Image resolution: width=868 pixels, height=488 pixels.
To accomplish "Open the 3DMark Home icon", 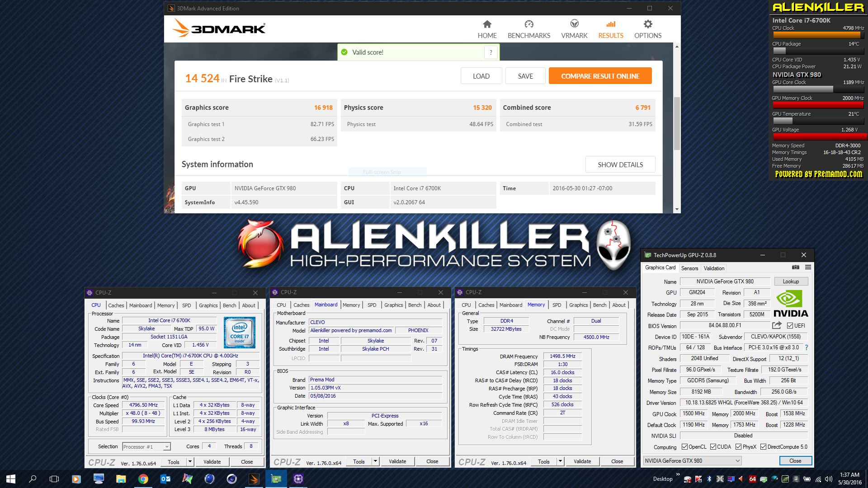I will (x=487, y=24).
